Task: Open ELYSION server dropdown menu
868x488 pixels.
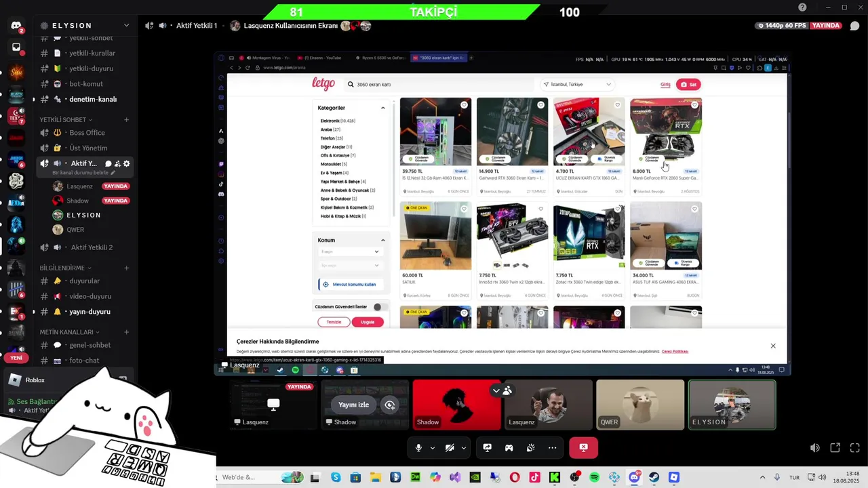Action: (x=126, y=25)
